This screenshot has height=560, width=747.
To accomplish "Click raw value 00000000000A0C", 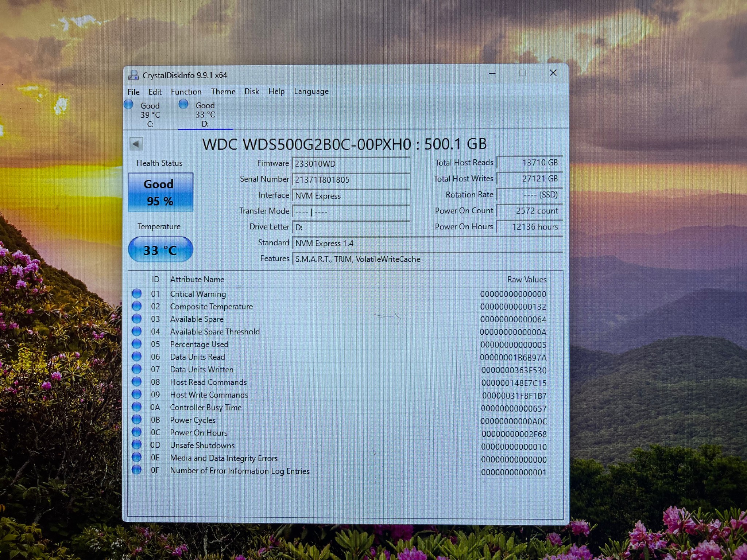I will [514, 421].
